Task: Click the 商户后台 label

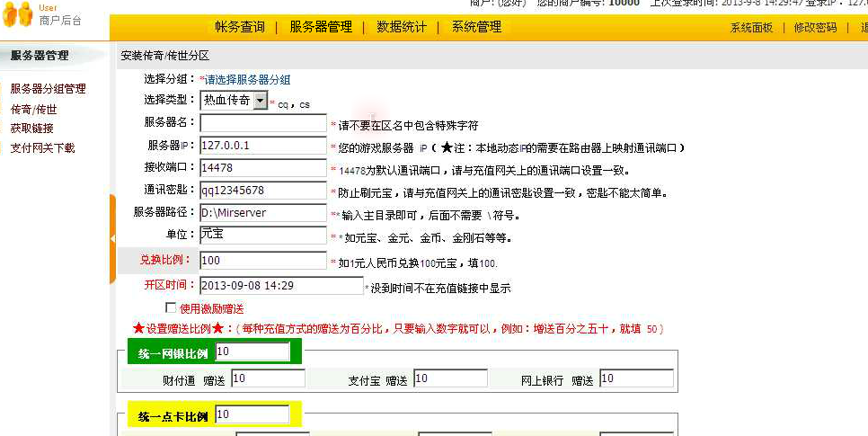Action: 60,21
